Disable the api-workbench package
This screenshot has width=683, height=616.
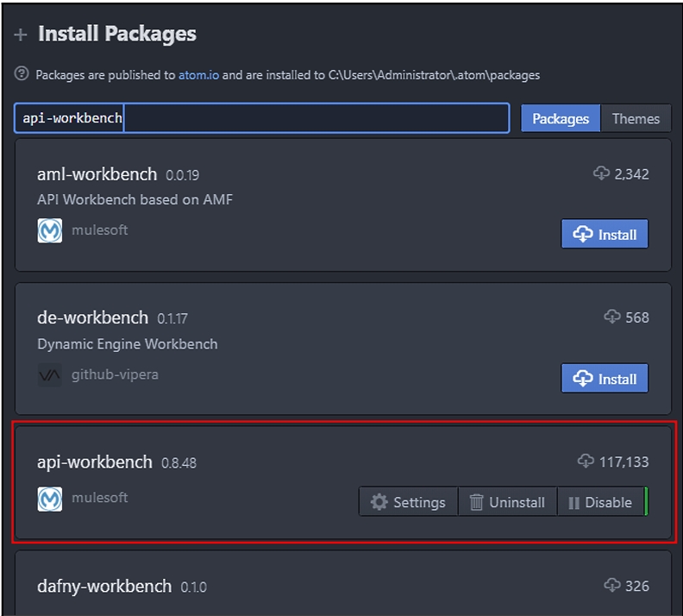(600, 502)
